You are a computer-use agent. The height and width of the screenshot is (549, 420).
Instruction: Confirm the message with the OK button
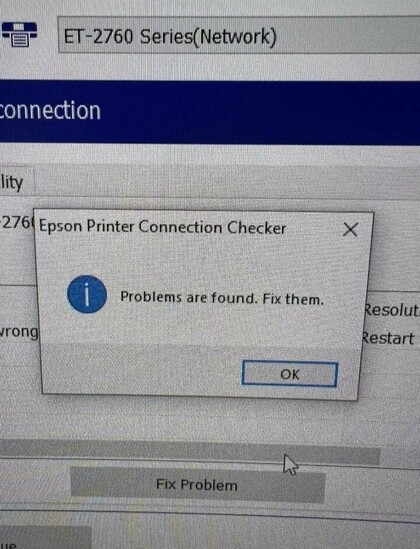click(290, 374)
